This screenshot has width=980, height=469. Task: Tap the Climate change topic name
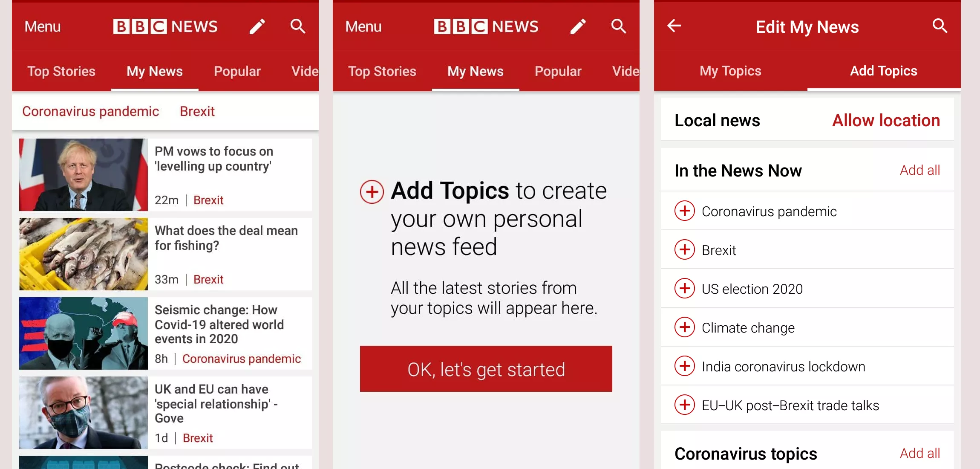tap(748, 327)
